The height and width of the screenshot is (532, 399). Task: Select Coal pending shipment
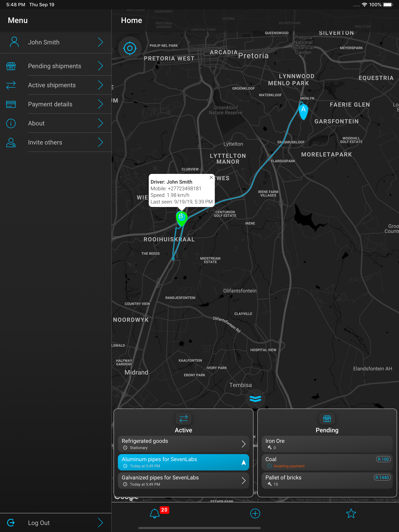[327, 462]
